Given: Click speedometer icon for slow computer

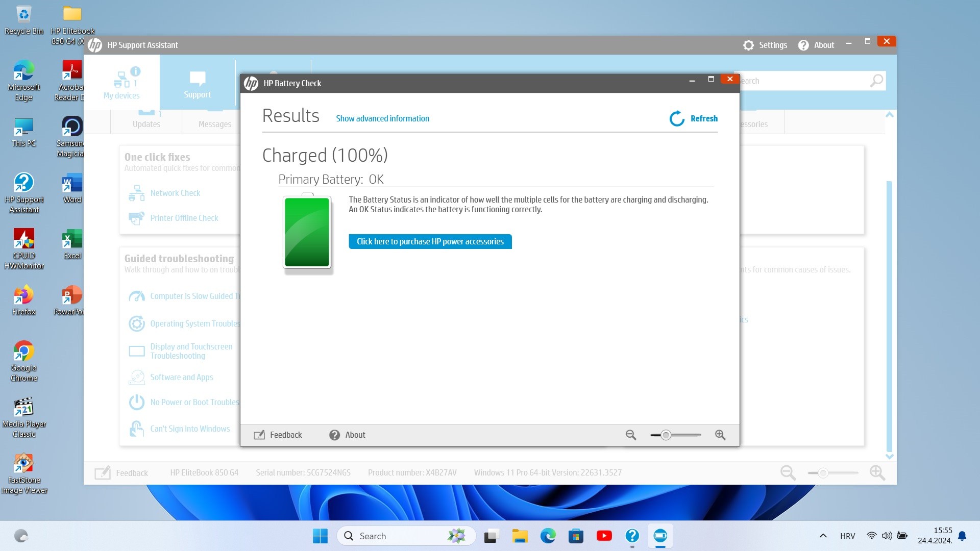Looking at the screenshot, I should click(136, 296).
